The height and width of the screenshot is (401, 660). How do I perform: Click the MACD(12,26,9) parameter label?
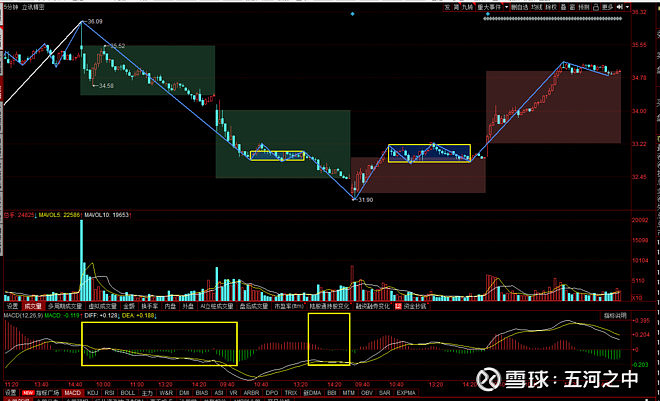(x=24, y=316)
